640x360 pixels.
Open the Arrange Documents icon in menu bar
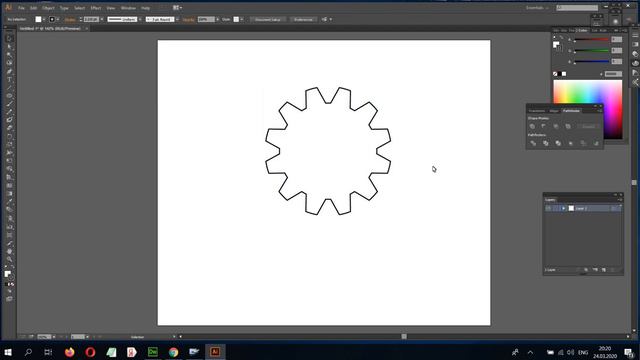(x=177, y=8)
